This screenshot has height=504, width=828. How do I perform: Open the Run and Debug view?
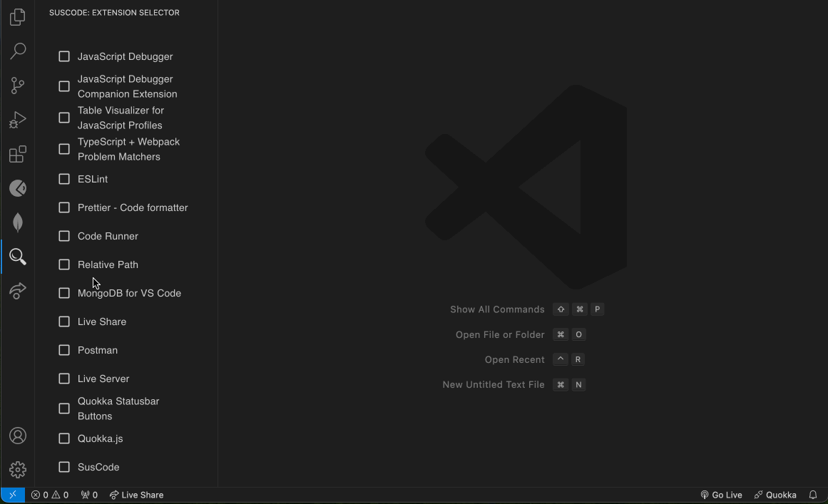(17, 120)
